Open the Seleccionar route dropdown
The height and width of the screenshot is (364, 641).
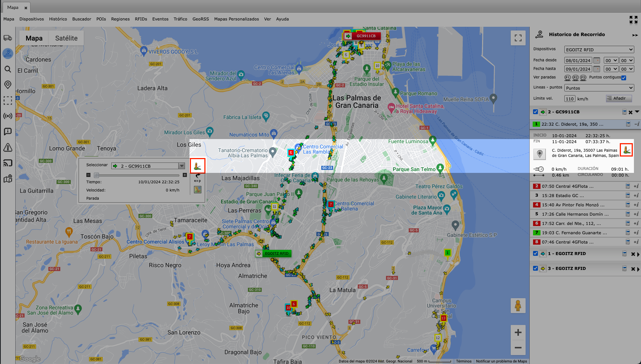coord(148,166)
